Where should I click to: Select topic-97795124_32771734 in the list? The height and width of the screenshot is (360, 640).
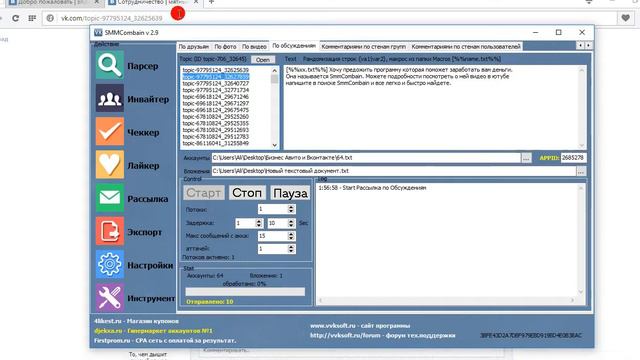216,90
